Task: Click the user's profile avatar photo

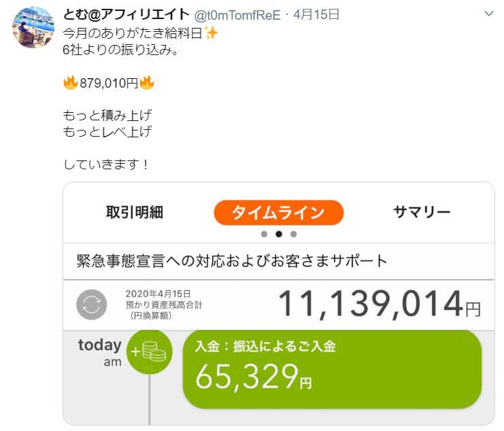Action: [33, 27]
